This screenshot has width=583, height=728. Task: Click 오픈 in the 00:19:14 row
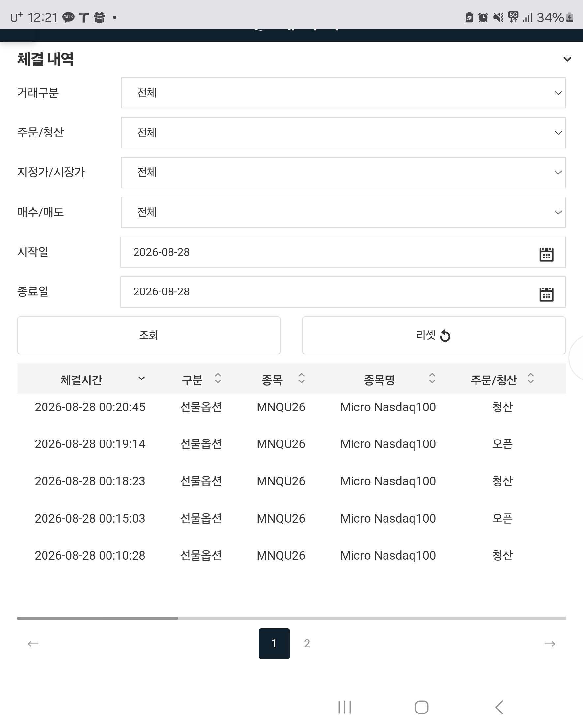point(502,444)
